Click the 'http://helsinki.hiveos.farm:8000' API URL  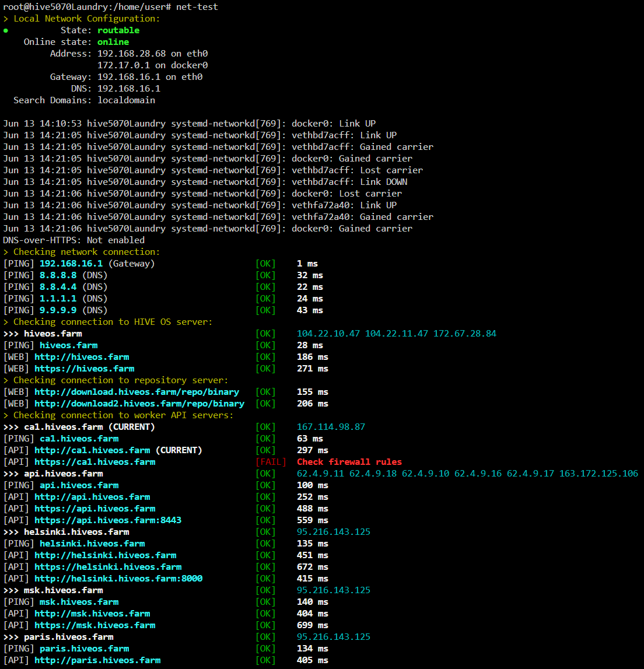click(x=118, y=579)
